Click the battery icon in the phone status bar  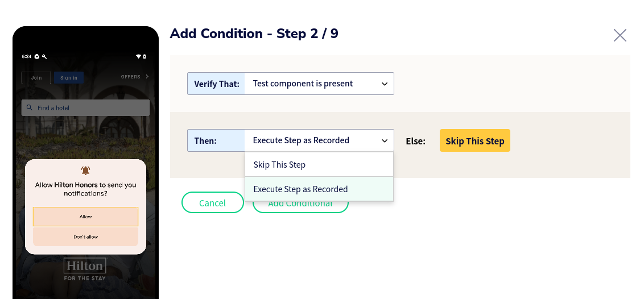pyautogui.click(x=145, y=57)
